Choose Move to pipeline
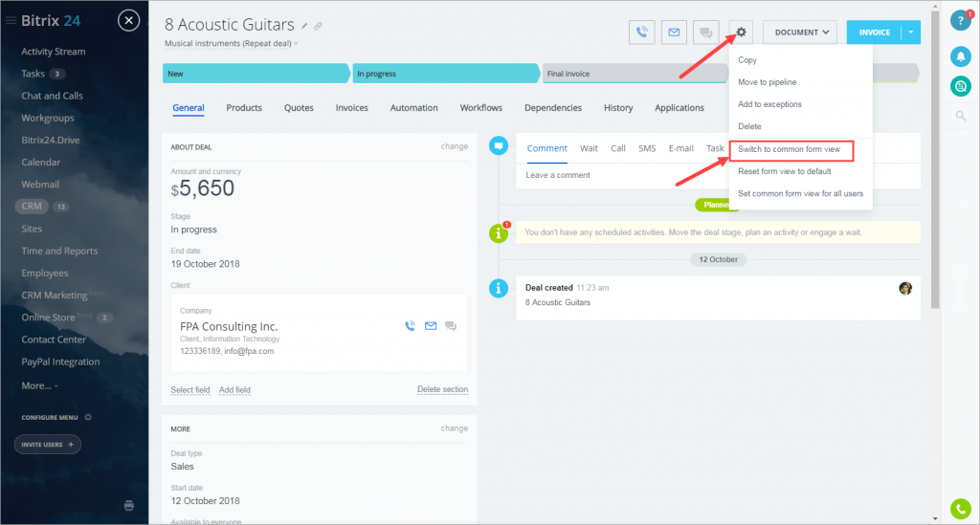The image size is (980, 525). pos(767,82)
